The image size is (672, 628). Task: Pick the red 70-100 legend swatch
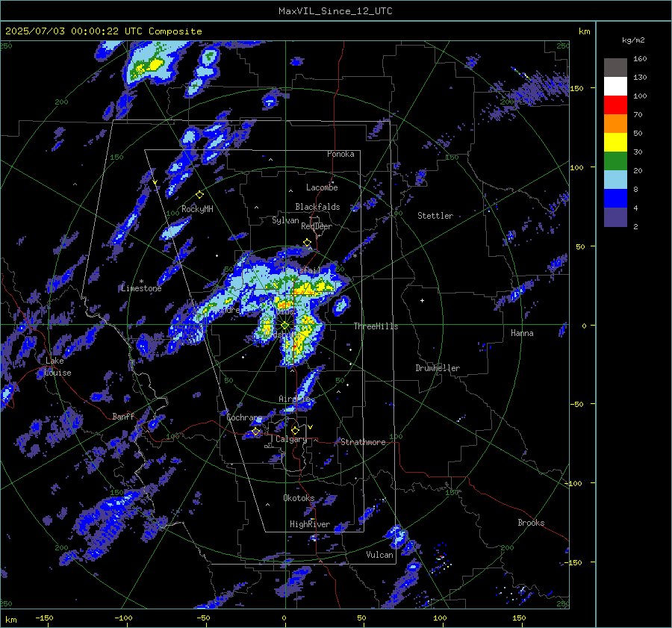pyautogui.click(x=615, y=105)
